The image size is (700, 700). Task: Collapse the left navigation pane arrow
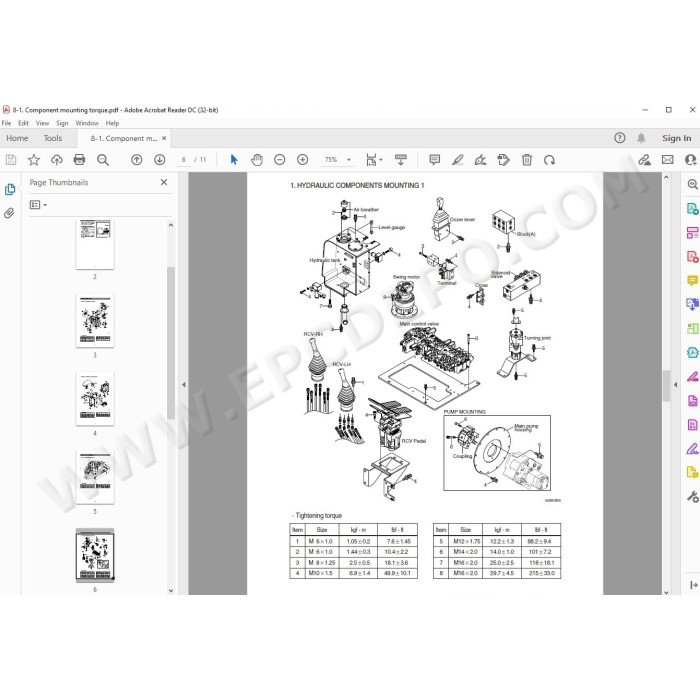183,384
